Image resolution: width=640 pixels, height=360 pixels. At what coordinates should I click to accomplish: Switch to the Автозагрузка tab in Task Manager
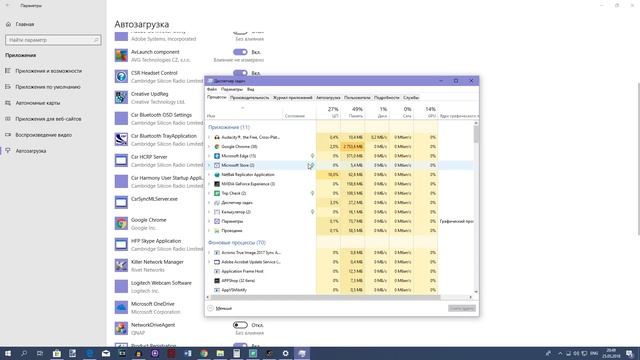tap(328, 98)
